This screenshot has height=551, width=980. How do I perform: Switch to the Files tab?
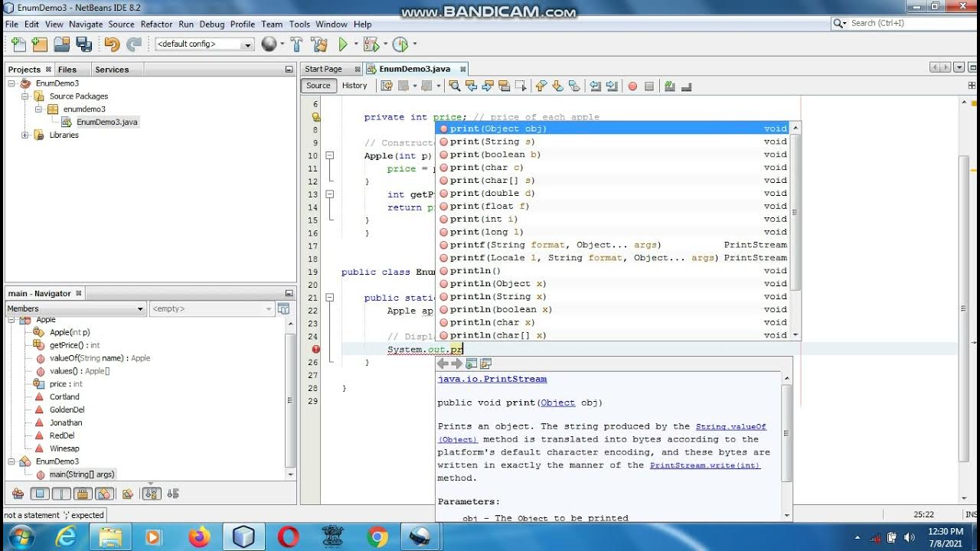click(67, 69)
